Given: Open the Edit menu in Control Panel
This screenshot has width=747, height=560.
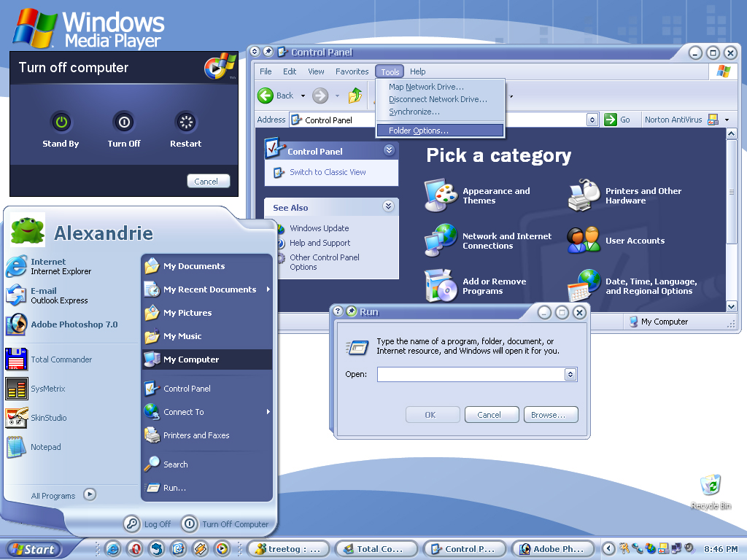Looking at the screenshot, I should [289, 71].
